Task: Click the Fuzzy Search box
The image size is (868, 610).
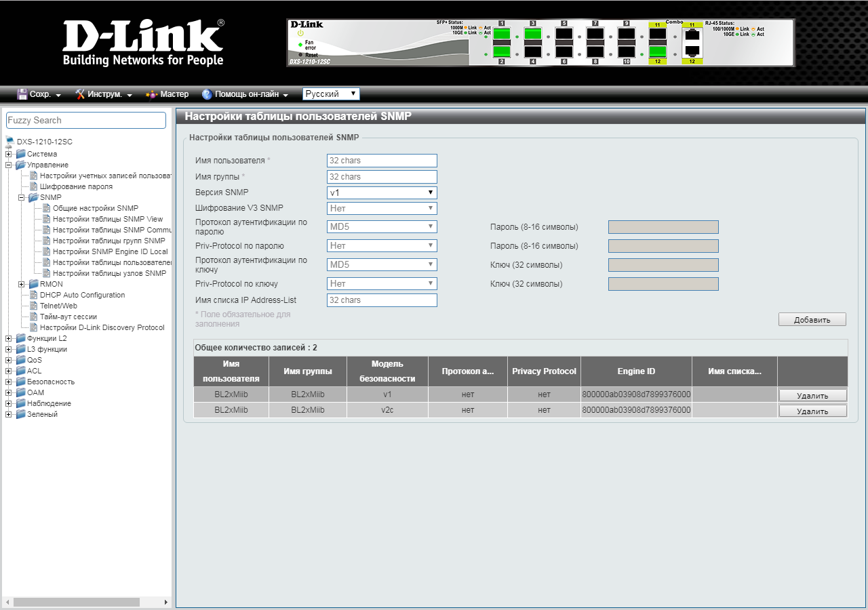Action: tap(86, 120)
